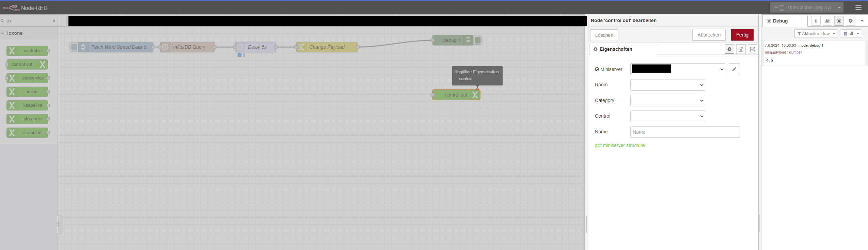Open the help book sidebar icon
The height and width of the screenshot is (250, 868).
[x=827, y=21]
